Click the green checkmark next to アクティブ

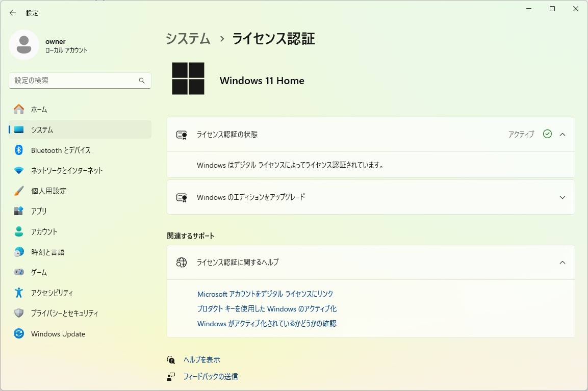click(547, 134)
